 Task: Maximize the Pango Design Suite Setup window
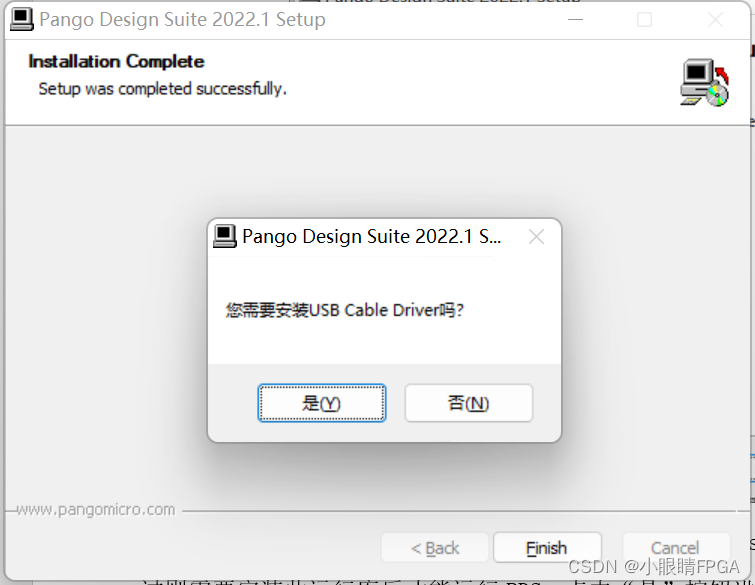tap(644, 20)
